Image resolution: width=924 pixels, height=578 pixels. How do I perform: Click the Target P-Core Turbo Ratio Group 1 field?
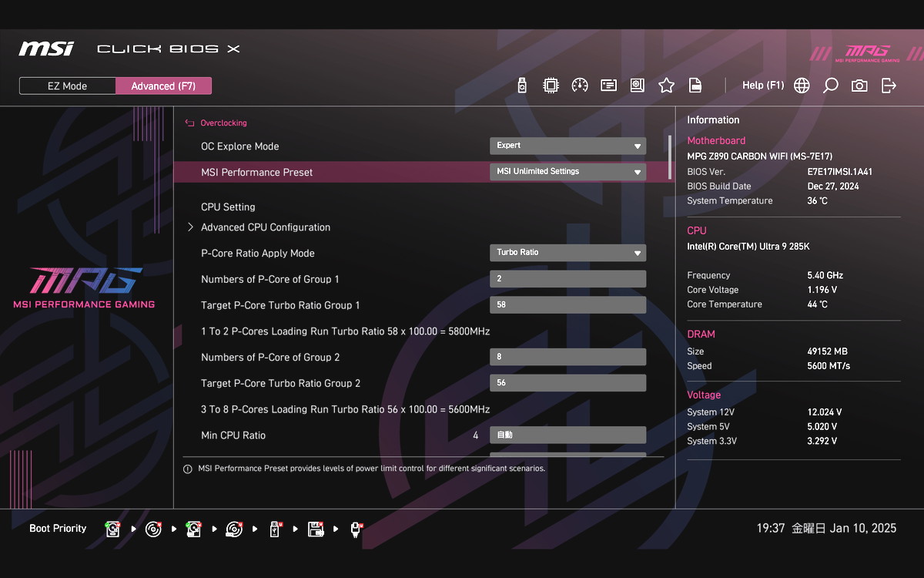coord(568,305)
